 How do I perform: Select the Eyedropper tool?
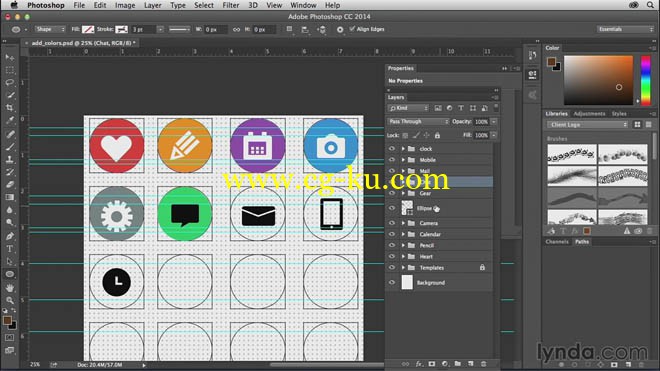coord(10,120)
